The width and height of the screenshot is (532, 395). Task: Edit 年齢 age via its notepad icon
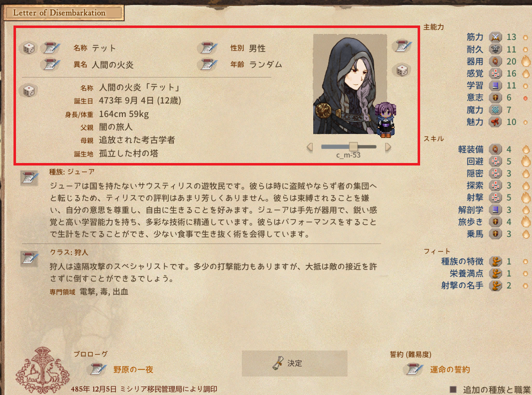[x=208, y=64]
